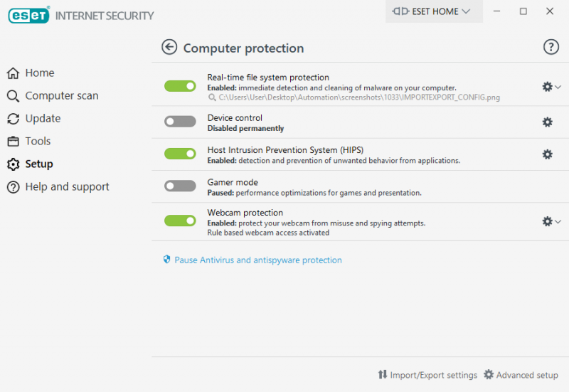Open Import/Export settings
Viewport: 569px width, 392px height.
point(427,375)
